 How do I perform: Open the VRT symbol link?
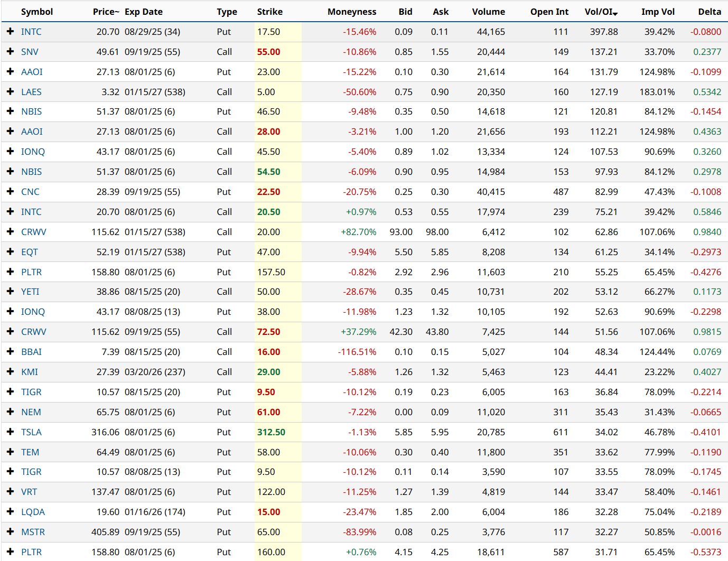(x=29, y=492)
